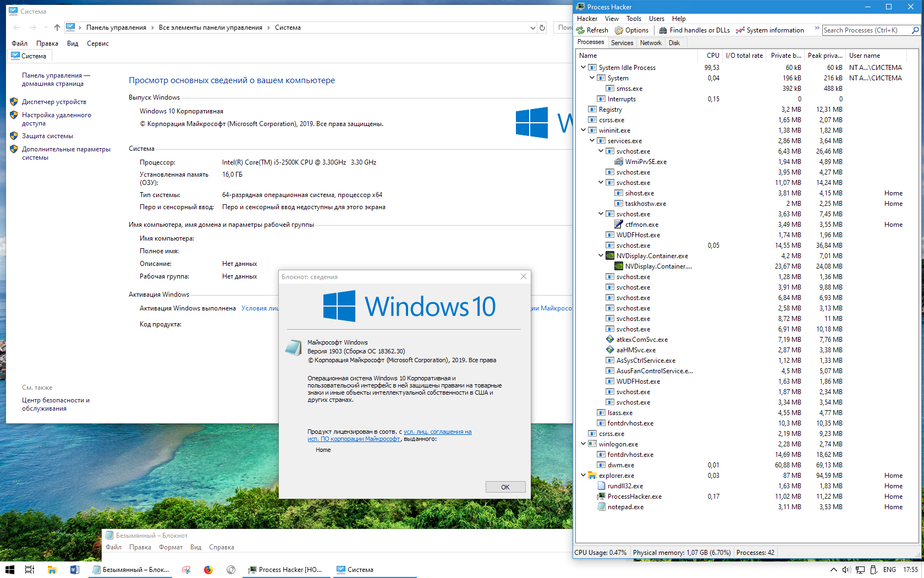Click the explorer.exe folder icon
924x578 pixels.
point(592,476)
